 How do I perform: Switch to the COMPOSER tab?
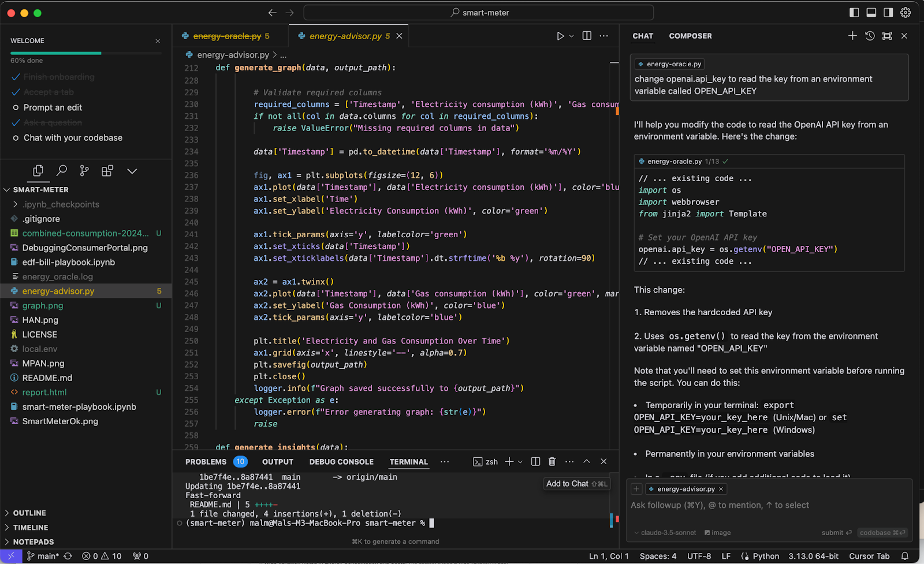tap(690, 36)
